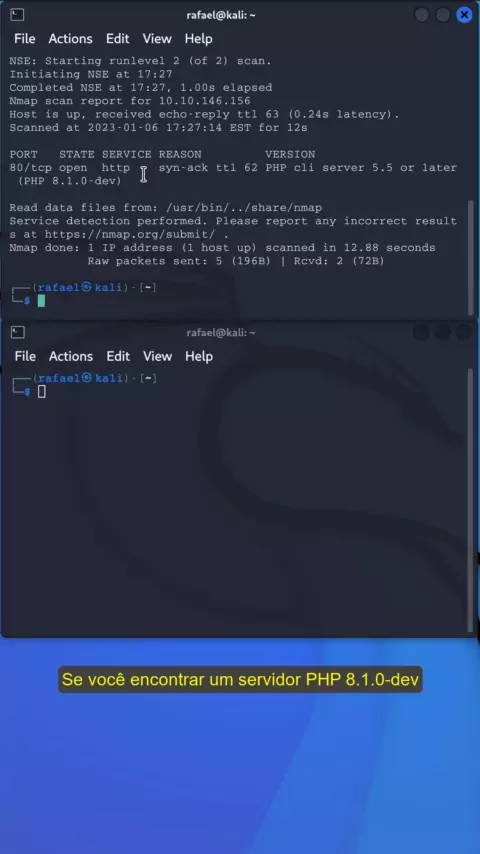Open File menu in top terminal
Image resolution: width=480 pixels, height=854 pixels.
pyautogui.click(x=25, y=39)
